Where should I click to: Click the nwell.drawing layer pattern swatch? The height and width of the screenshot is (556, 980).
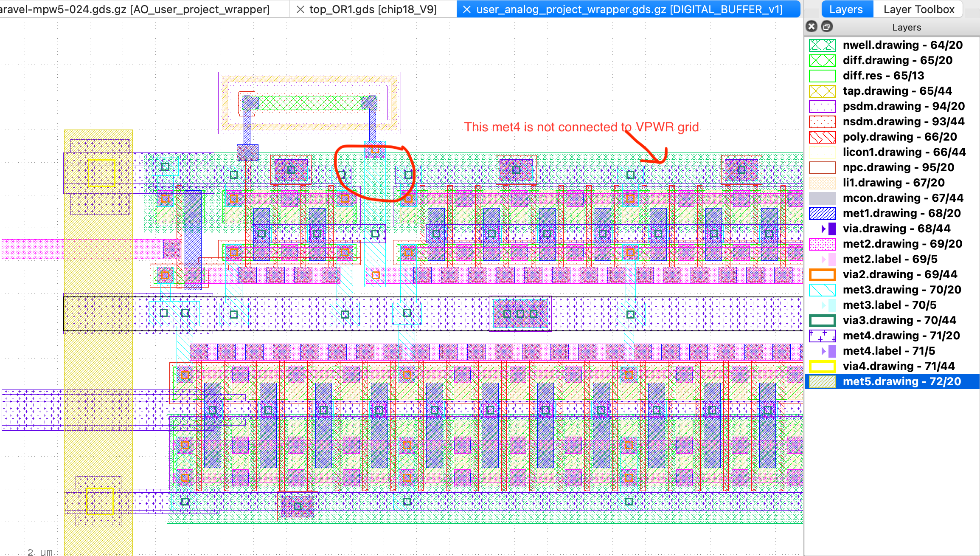(822, 45)
